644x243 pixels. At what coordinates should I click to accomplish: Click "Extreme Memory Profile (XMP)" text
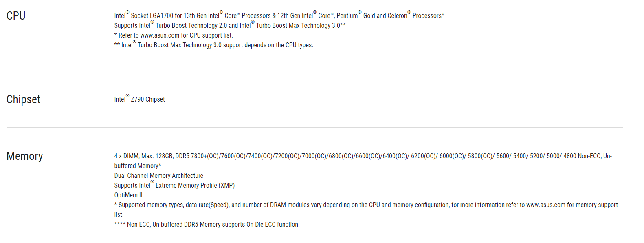[x=195, y=186]
